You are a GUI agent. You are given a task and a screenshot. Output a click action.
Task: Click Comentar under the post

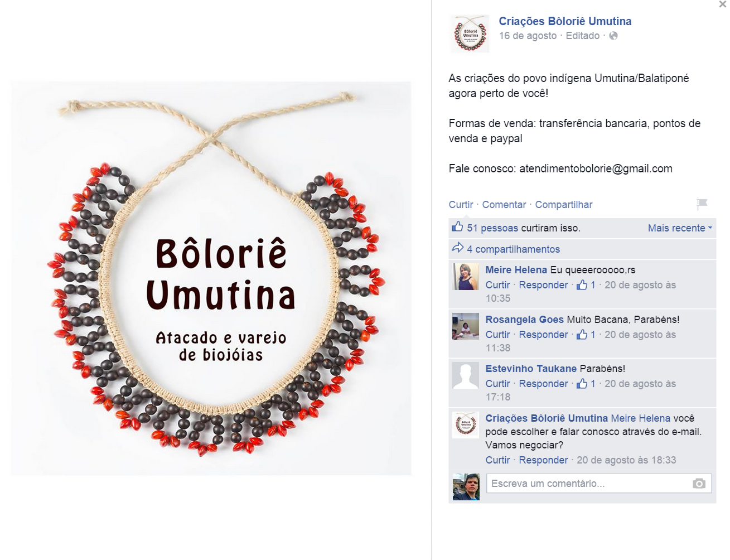point(504,205)
